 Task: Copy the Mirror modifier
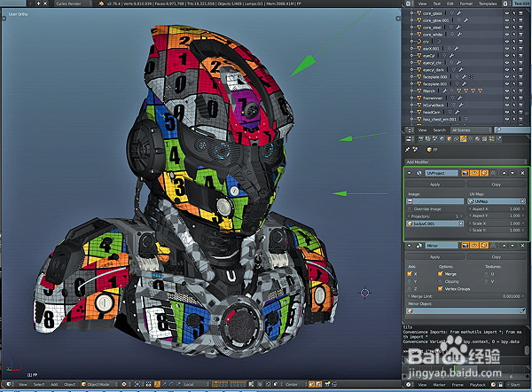[x=497, y=257]
